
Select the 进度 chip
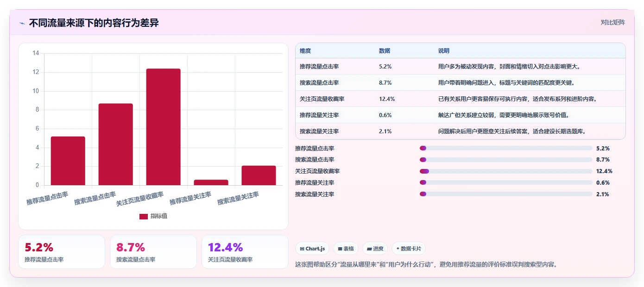(x=375, y=249)
